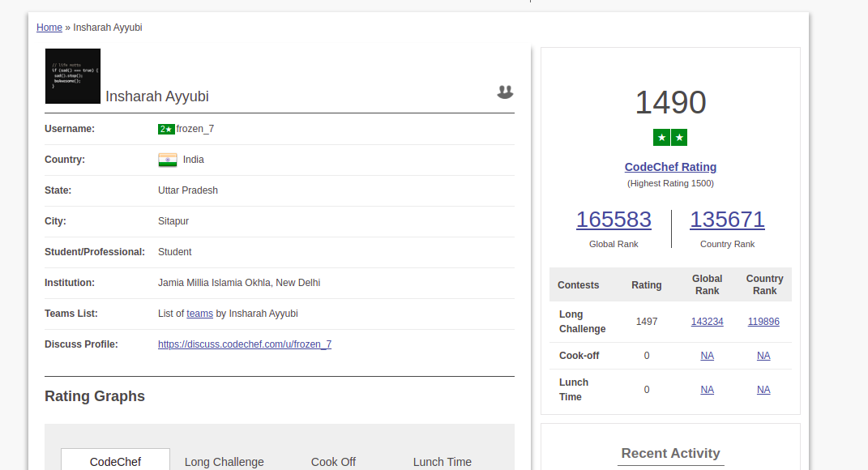Click the Country Rank column header in table
The width and height of the screenshot is (868, 470).
tap(764, 284)
